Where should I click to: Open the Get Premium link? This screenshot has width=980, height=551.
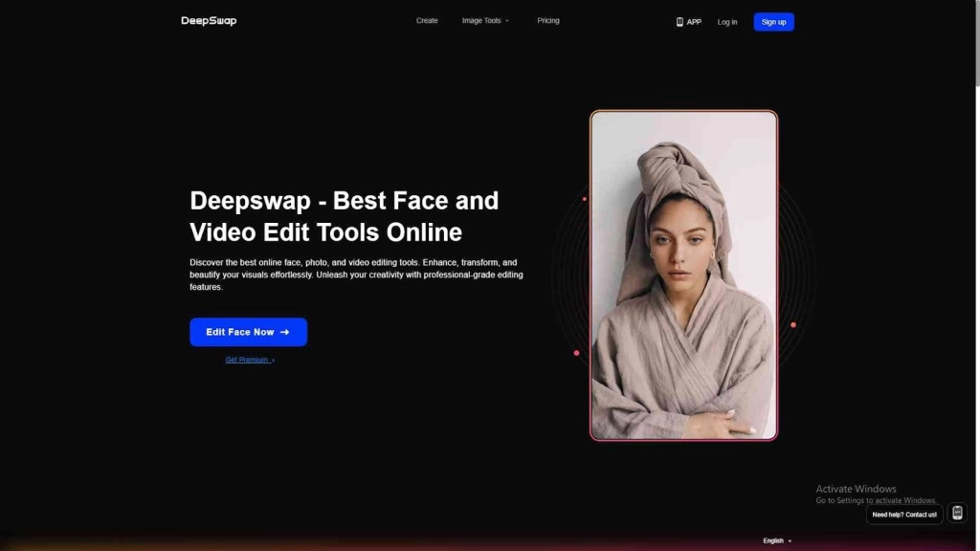[247, 359]
